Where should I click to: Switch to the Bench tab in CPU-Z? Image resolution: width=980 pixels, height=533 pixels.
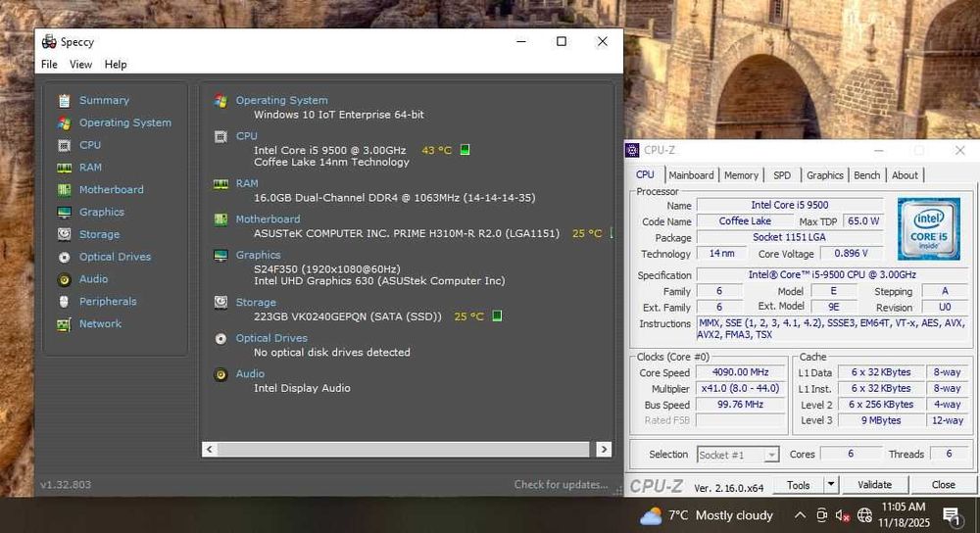(867, 175)
